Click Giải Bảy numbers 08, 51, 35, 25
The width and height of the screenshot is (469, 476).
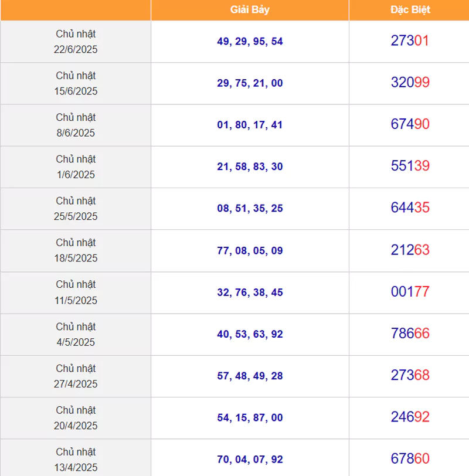pos(250,208)
